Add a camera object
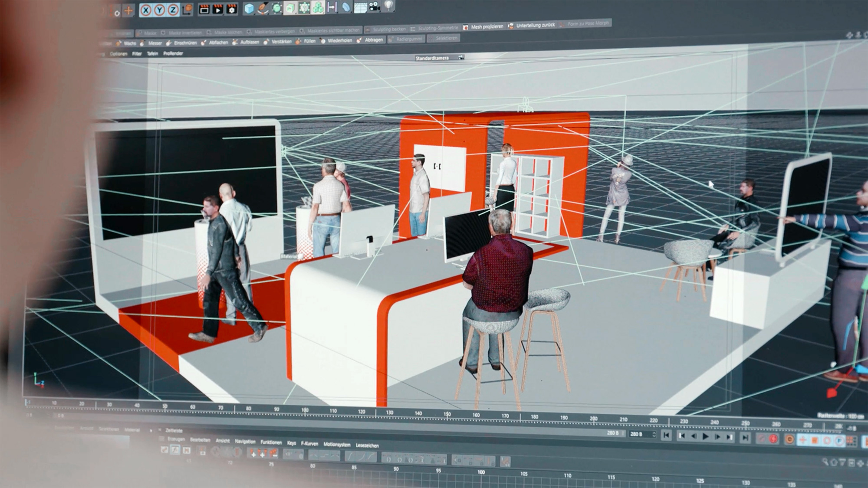 coord(374,6)
